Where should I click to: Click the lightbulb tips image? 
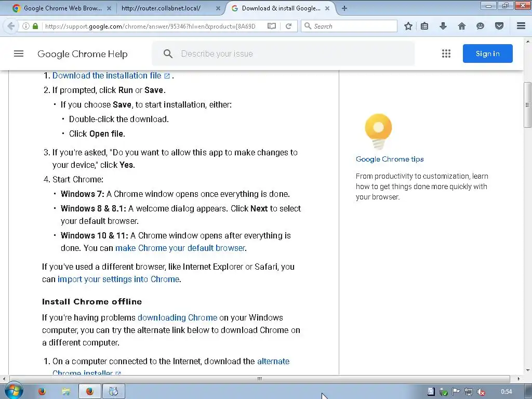378,131
